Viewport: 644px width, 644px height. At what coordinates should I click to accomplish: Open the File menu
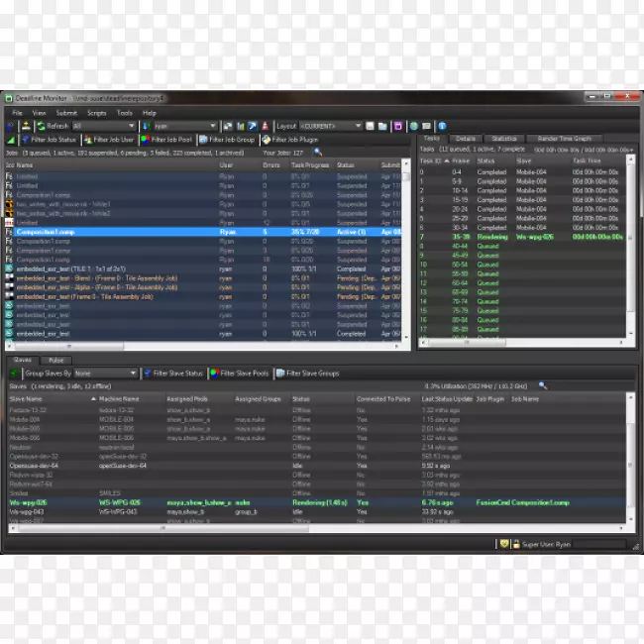click(17, 113)
